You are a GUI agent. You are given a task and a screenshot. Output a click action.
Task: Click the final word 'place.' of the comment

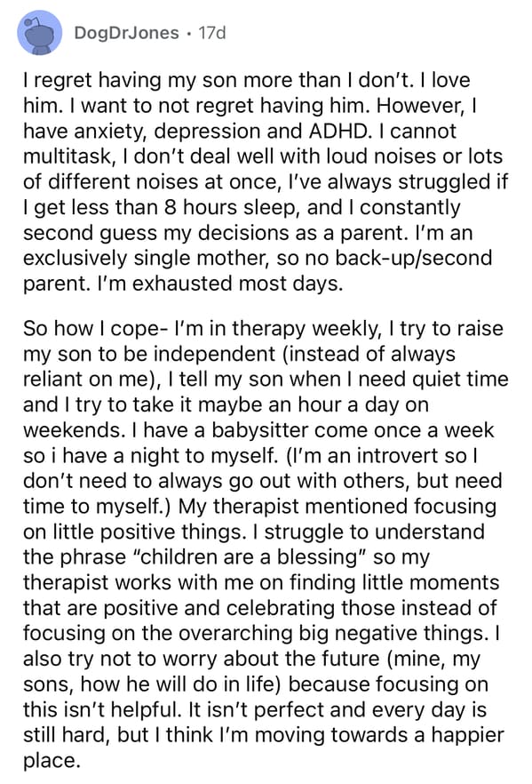click(x=52, y=761)
